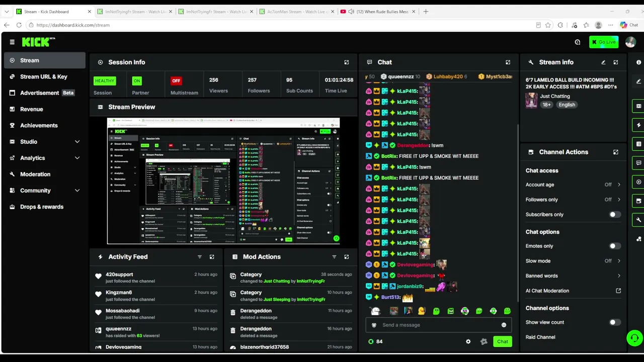Open a new browser tab
Image resolution: width=644 pixels, height=362 pixels.
426,12
